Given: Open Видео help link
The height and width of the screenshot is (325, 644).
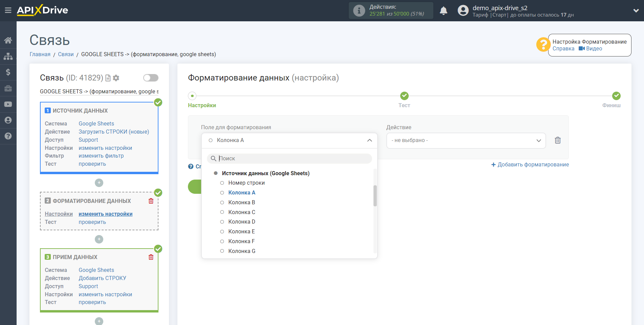Looking at the screenshot, I should [591, 49].
